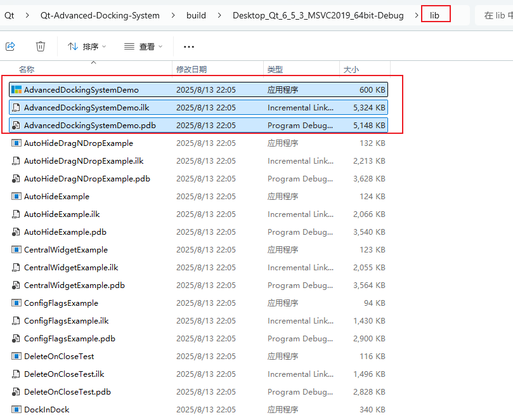The width and height of the screenshot is (513, 420).
Task: Click the lib breadcrumb segment
Action: (x=434, y=15)
